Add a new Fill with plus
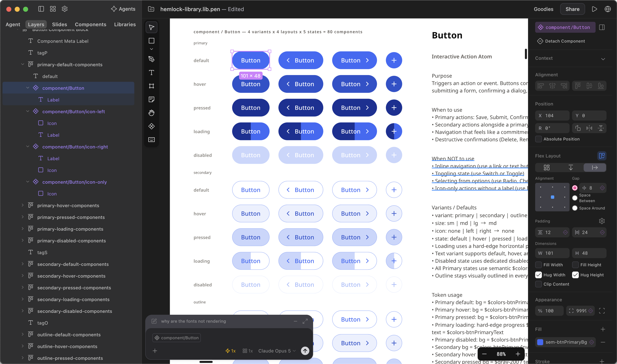617x364 pixels. click(x=603, y=329)
